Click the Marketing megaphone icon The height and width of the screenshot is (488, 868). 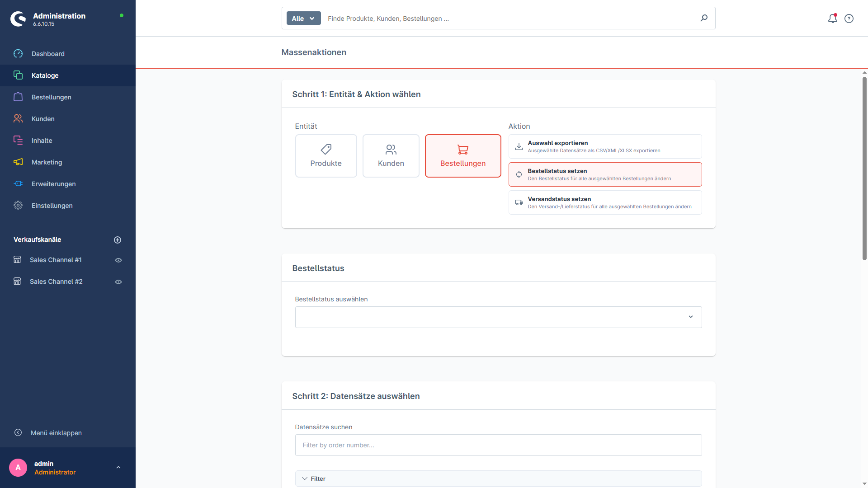(18, 162)
